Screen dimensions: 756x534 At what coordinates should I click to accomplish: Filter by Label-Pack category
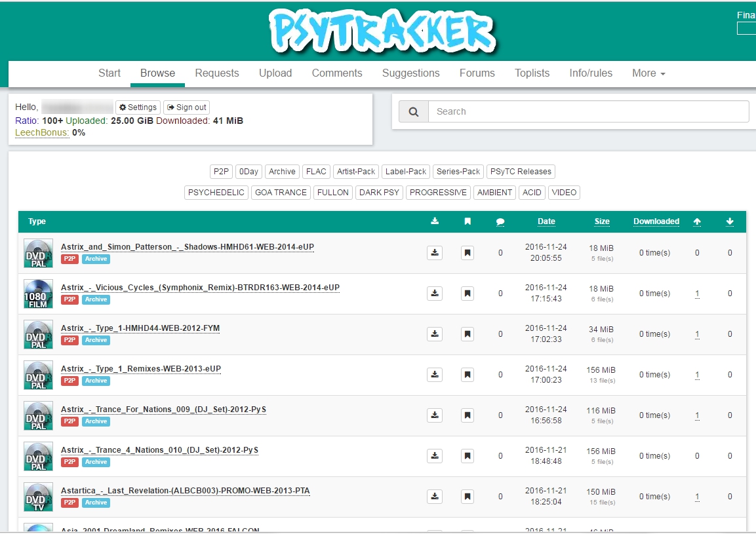[406, 172]
